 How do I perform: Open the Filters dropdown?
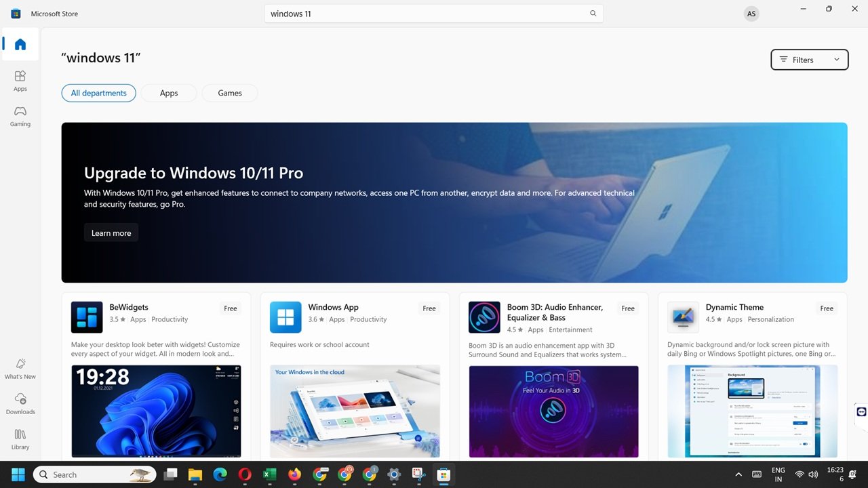tap(810, 60)
